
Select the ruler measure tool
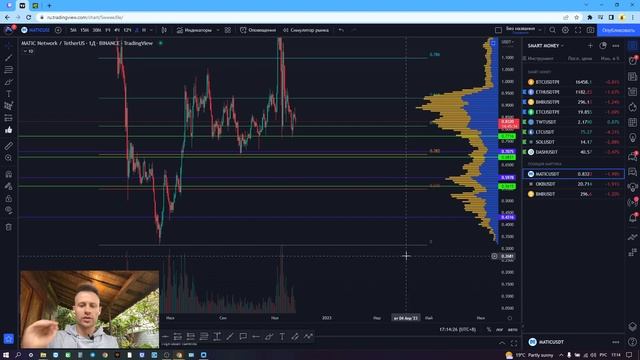(9, 146)
